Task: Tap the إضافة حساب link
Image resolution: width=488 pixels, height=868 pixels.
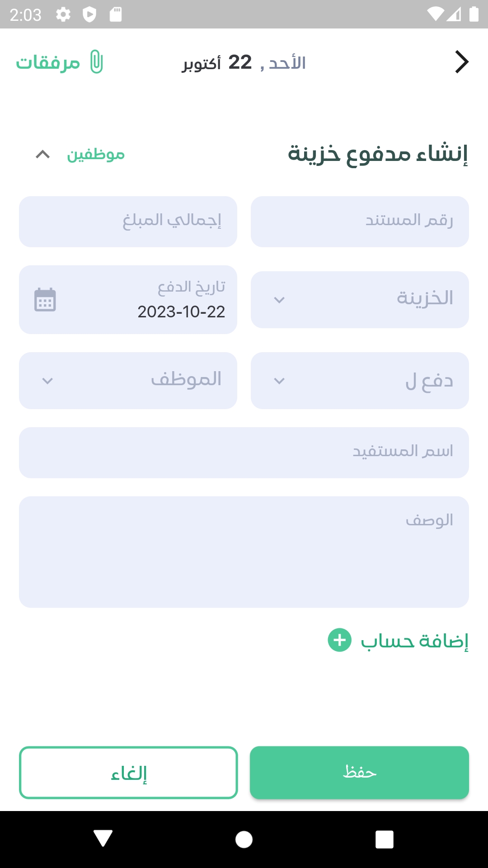Action: coord(414,641)
